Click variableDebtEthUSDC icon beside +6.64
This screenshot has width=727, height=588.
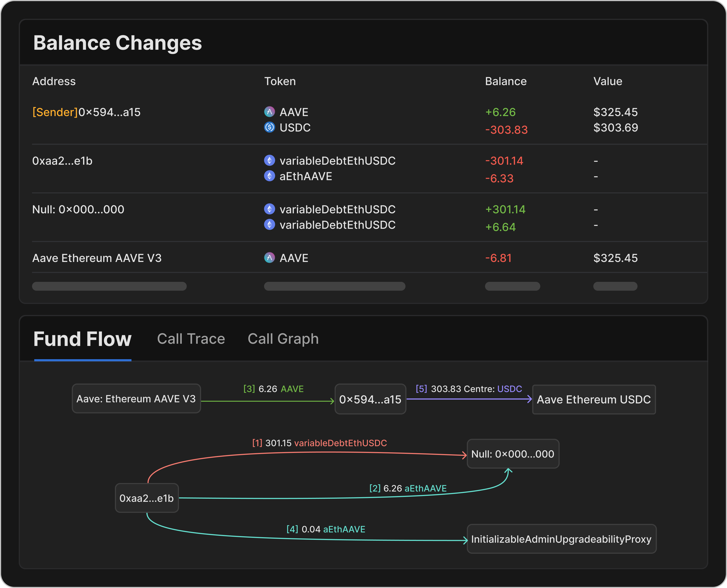pos(269,225)
